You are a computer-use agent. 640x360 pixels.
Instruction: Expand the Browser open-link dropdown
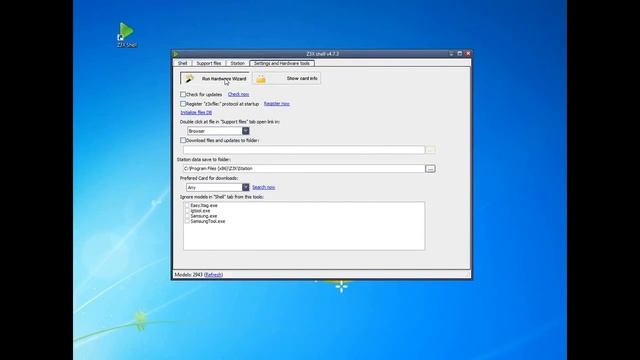coord(245,131)
